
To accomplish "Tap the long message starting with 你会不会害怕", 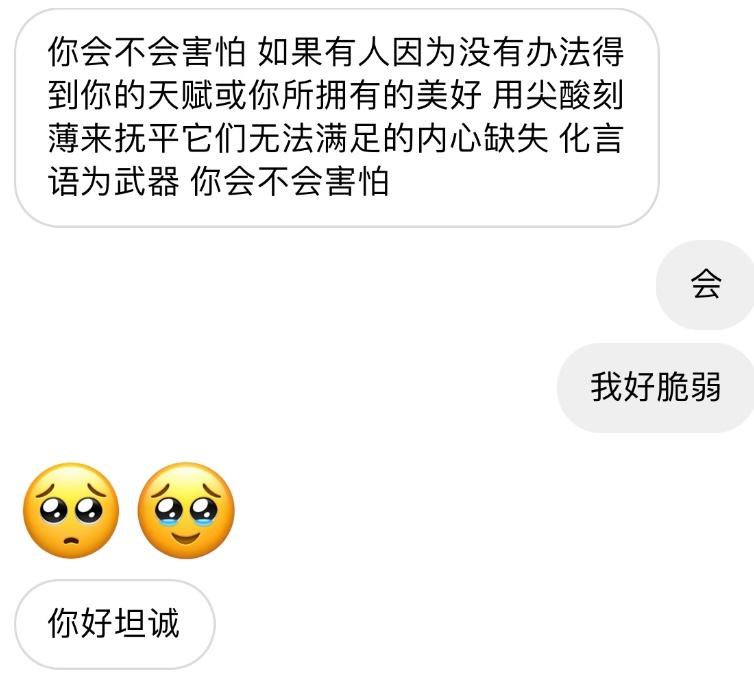I will (x=337, y=118).
